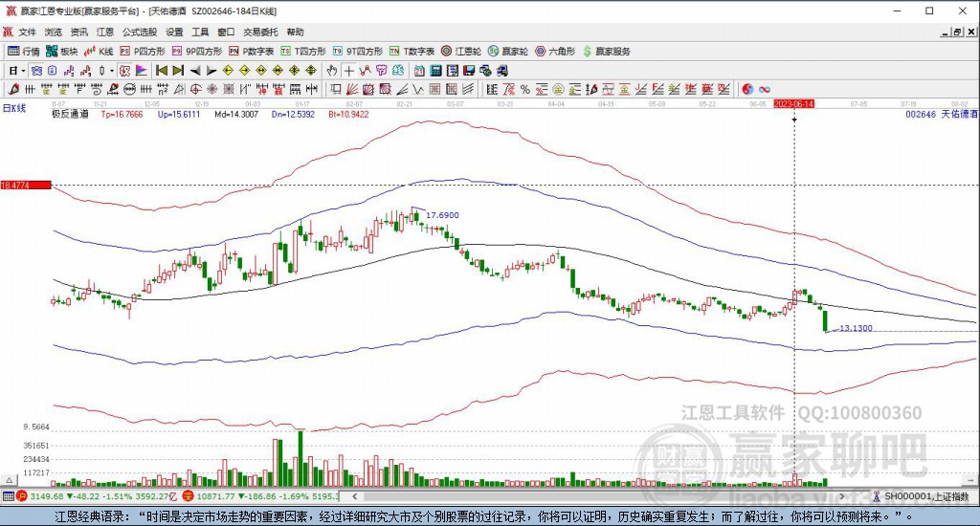Open the calendar tool icon
Image resolution: width=980 pixels, height=526 pixels.
(x=419, y=71)
